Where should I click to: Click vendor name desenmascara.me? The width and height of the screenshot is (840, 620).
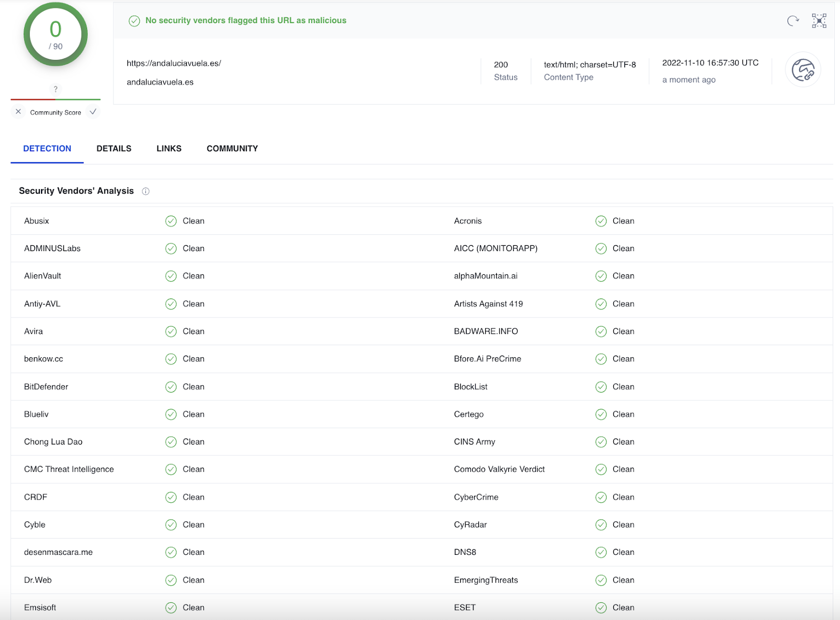click(x=58, y=552)
